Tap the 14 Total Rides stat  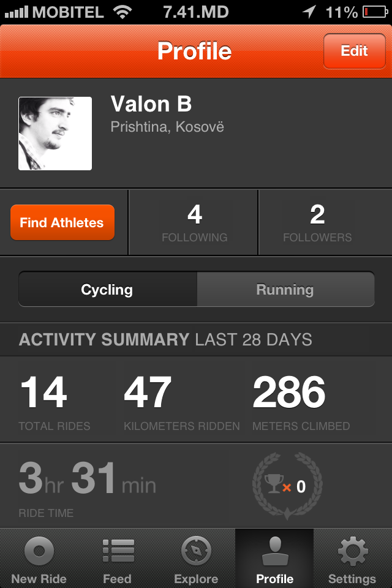[54, 401]
